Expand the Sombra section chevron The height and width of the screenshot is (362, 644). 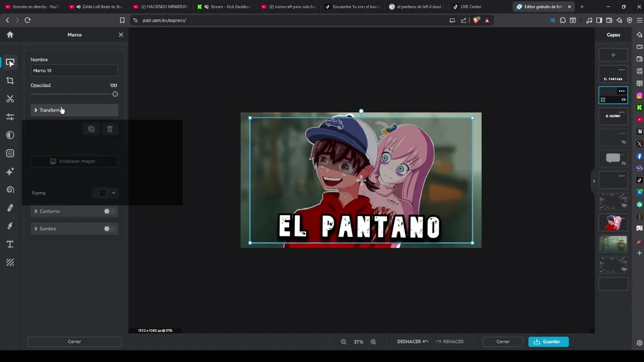[36, 229]
